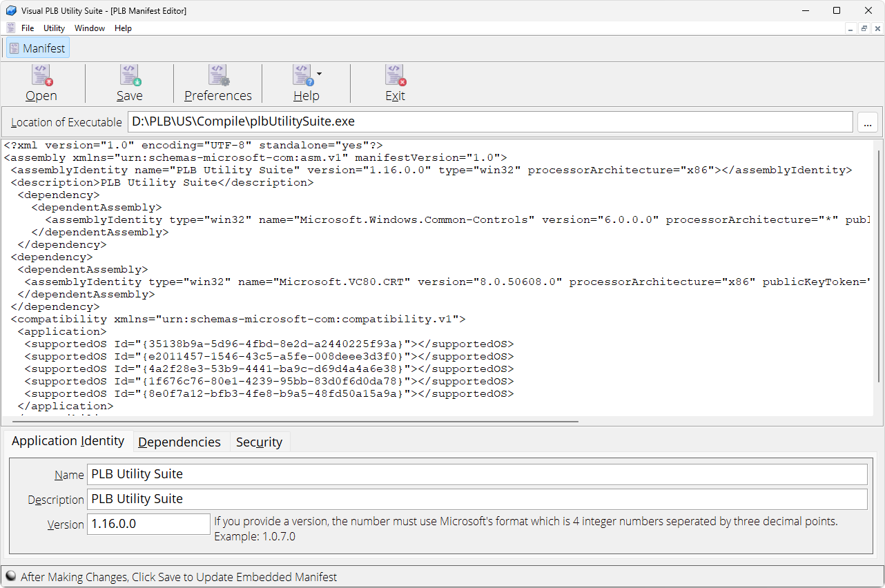Click the Version input field
Image resolution: width=885 pixels, height=588 pixels.
148,524
